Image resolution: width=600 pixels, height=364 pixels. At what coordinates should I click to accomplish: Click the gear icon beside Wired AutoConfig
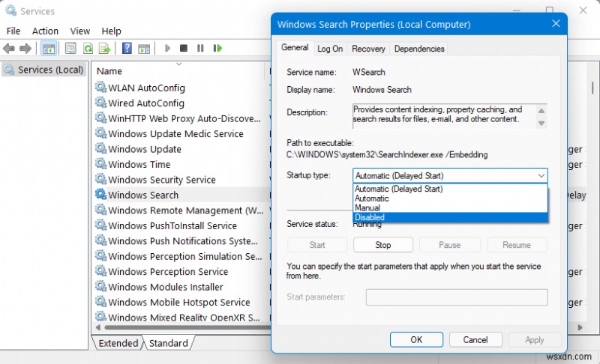point(100,103)
